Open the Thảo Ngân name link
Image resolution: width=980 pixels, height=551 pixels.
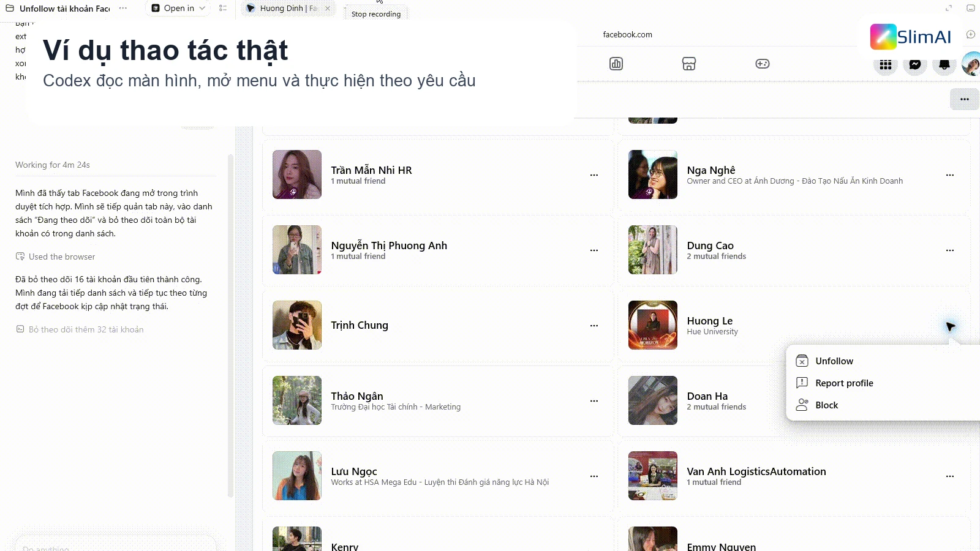(x=357, y=396)
